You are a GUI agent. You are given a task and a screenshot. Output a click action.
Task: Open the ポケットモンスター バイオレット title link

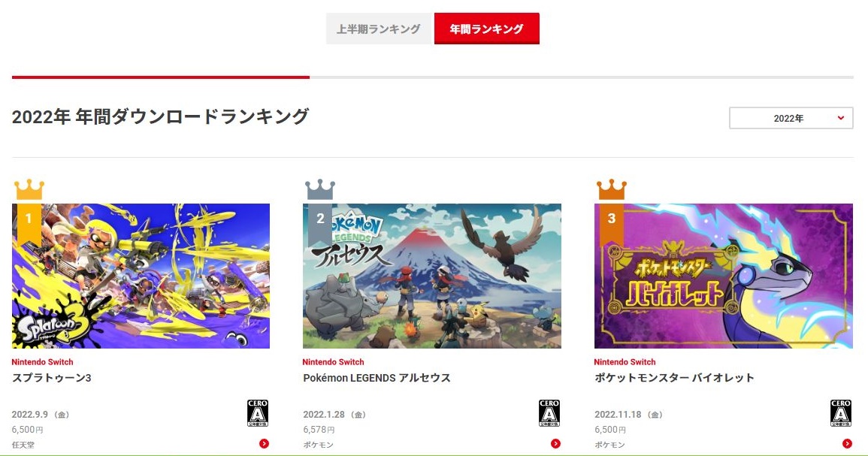pos(674,378)
